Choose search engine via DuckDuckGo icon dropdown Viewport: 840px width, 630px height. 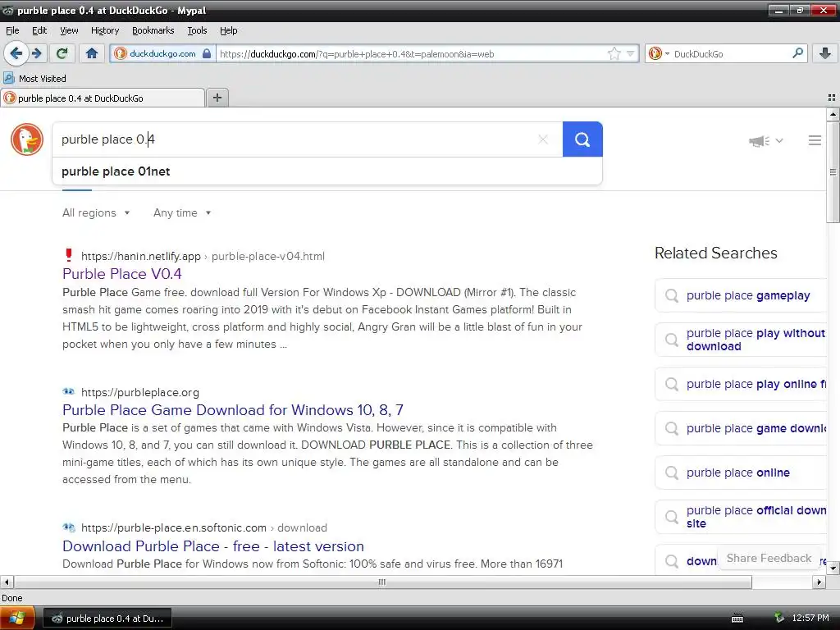coord(658,53)
